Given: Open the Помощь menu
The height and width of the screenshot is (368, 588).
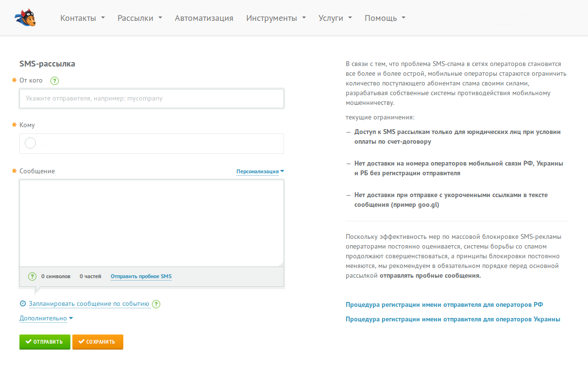Looking at the screenshot, I should tap(385, 18).
